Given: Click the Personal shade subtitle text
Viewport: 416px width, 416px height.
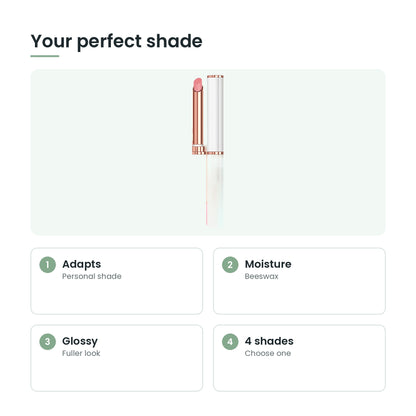Looking at the screenshot, I should pos(92,276).
